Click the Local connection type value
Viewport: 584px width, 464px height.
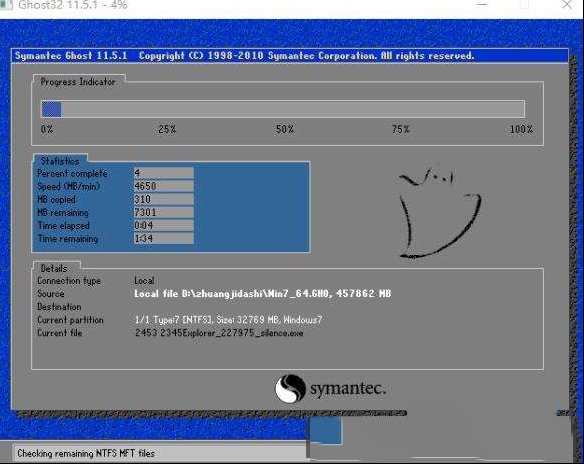(x=144, y=280)
